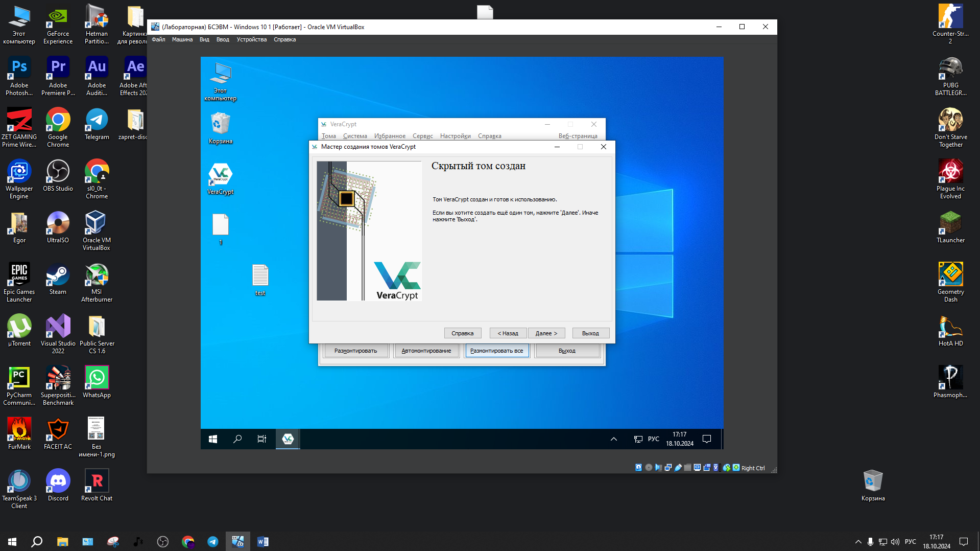
Task: Select the Epic Games Launcher desktop icon
Action: (19, 283)
